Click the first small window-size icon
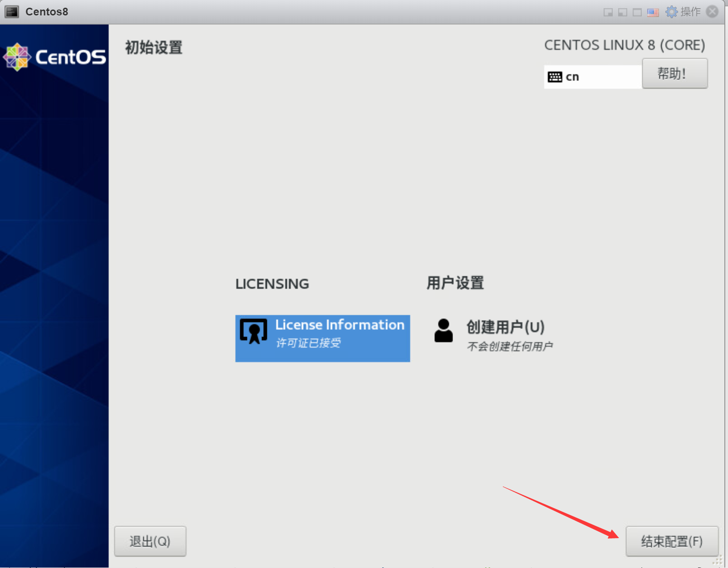This screenshot has height=568, width=728. pyautogui.click(x=608, y=12)
